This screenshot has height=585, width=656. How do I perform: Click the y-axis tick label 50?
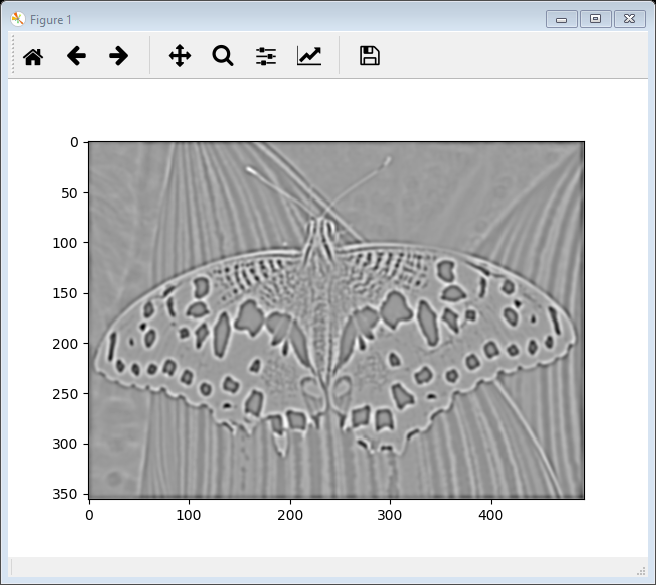coord(69,193)
